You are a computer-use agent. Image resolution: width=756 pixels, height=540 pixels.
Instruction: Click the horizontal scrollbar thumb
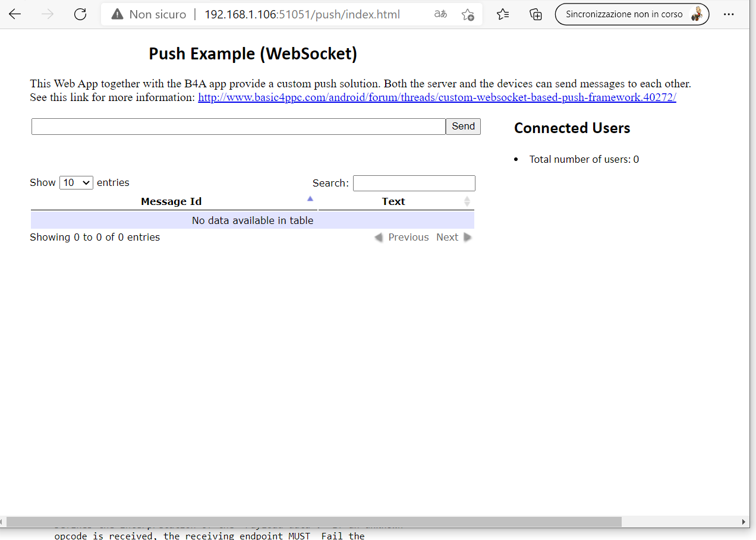pyautogui.click(x=314, y=522)
